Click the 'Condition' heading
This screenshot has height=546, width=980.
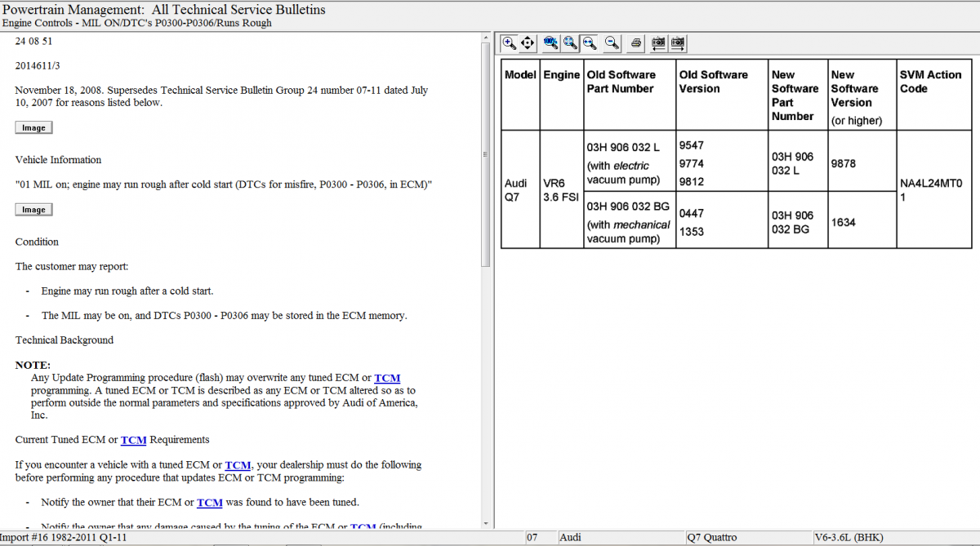(37, 242)
